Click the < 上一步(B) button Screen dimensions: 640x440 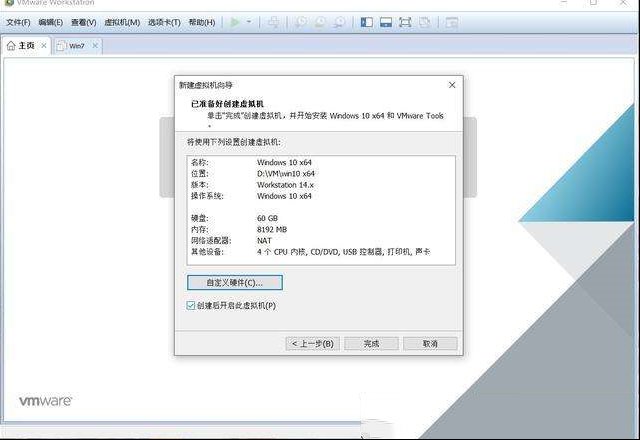click(313, 344)
